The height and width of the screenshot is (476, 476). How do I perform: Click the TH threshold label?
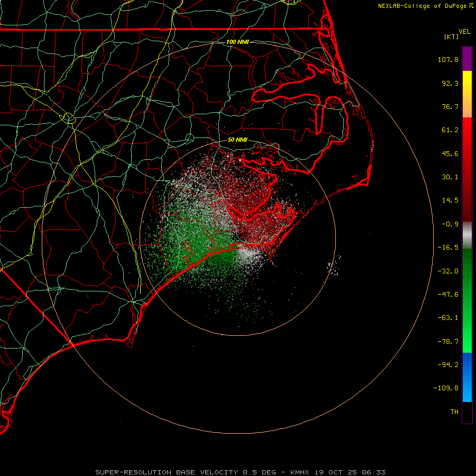click(x=454, y=412)
